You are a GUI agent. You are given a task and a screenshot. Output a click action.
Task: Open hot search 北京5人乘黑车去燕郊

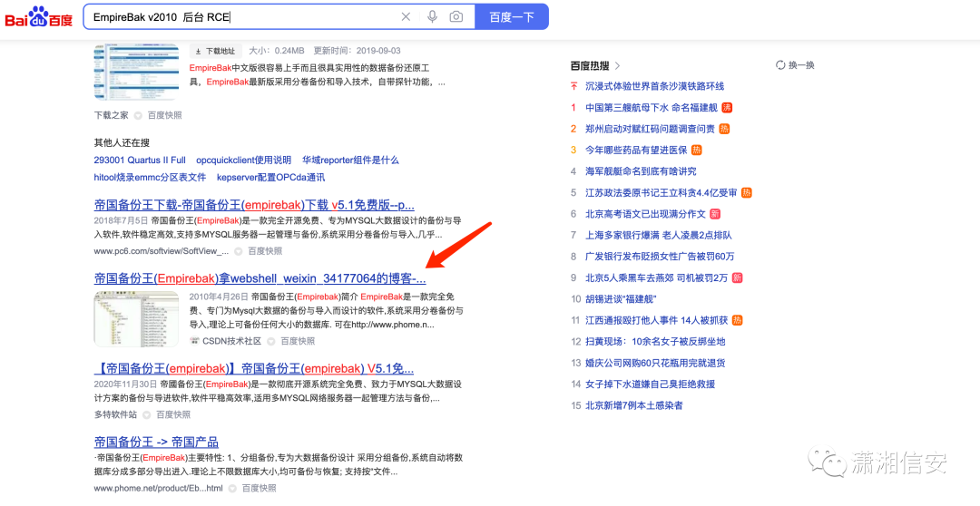[x=657, y=277]
